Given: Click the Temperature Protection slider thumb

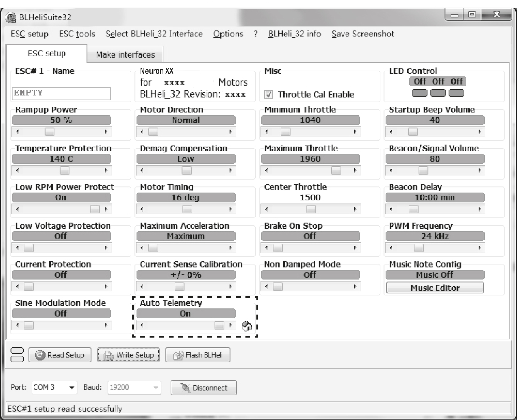Looking at the screenshot, I should coord(64,171).
